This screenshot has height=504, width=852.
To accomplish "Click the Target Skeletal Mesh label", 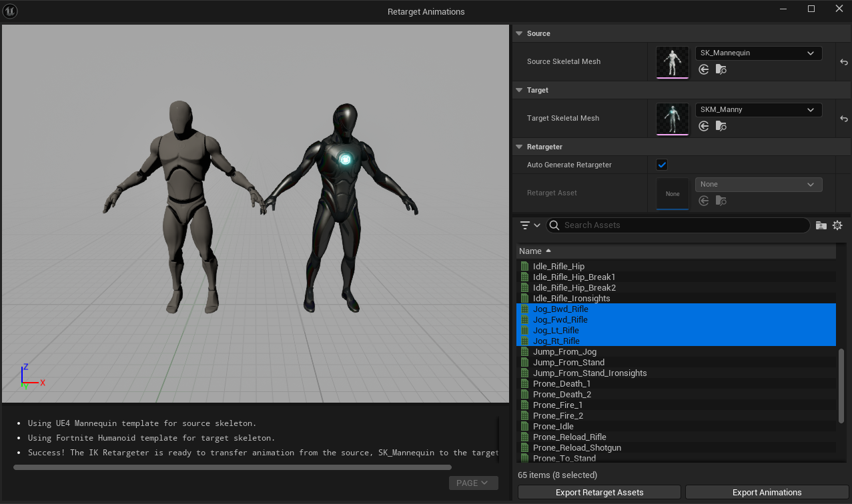I will coord(563,119).
